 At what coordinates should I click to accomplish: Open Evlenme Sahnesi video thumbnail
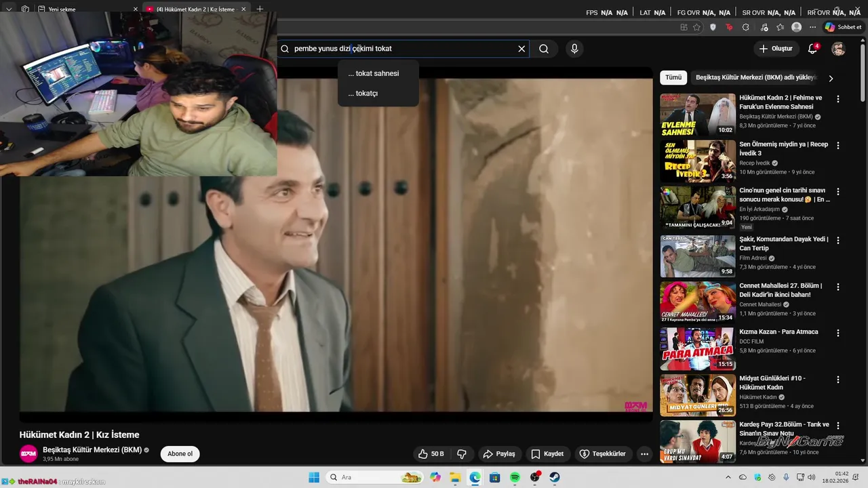(x=698, y=115)
